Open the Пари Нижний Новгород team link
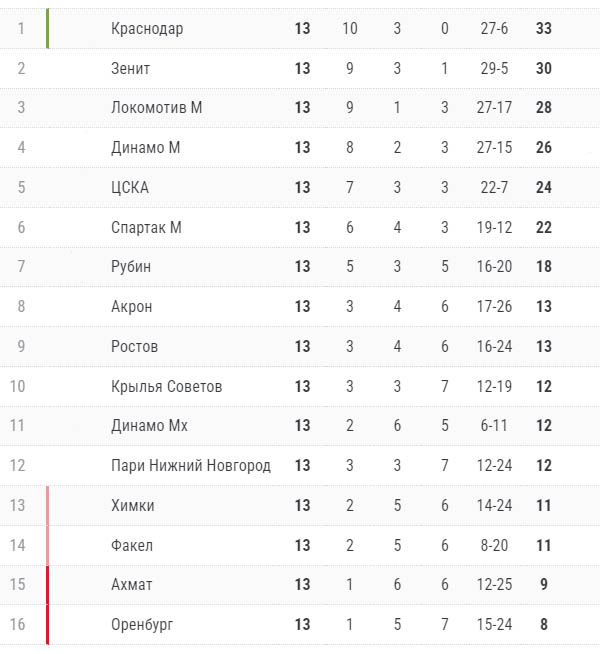The height and width of the screenshot is (654, 600). [x=191, y=466]
